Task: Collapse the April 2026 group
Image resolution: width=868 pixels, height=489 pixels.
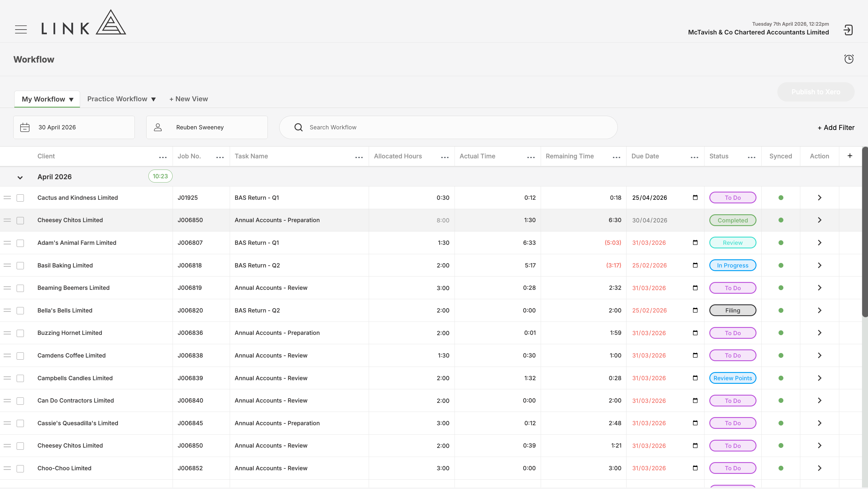Action: pyautogui.click(x=20, y=177)
